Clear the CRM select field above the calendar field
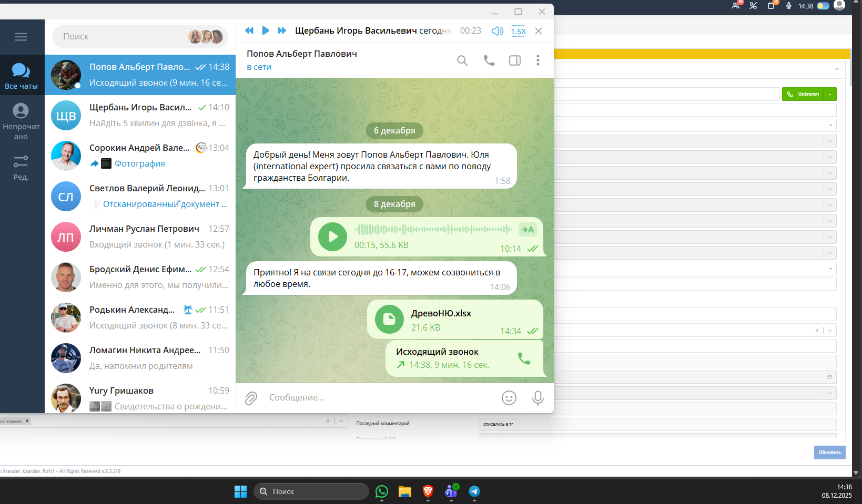 pos(817,331)
